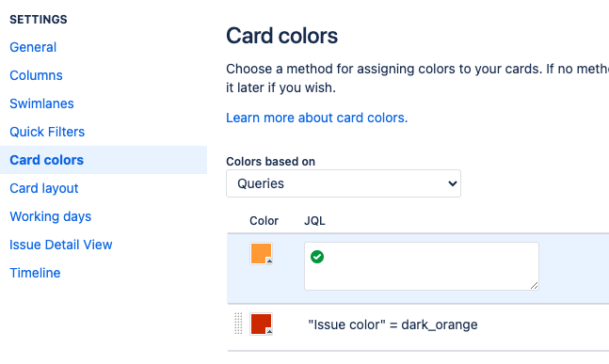The height and width of the screenshot is (364, 609).
Task: Open the General settings page
Action: (x=33, y=47)
